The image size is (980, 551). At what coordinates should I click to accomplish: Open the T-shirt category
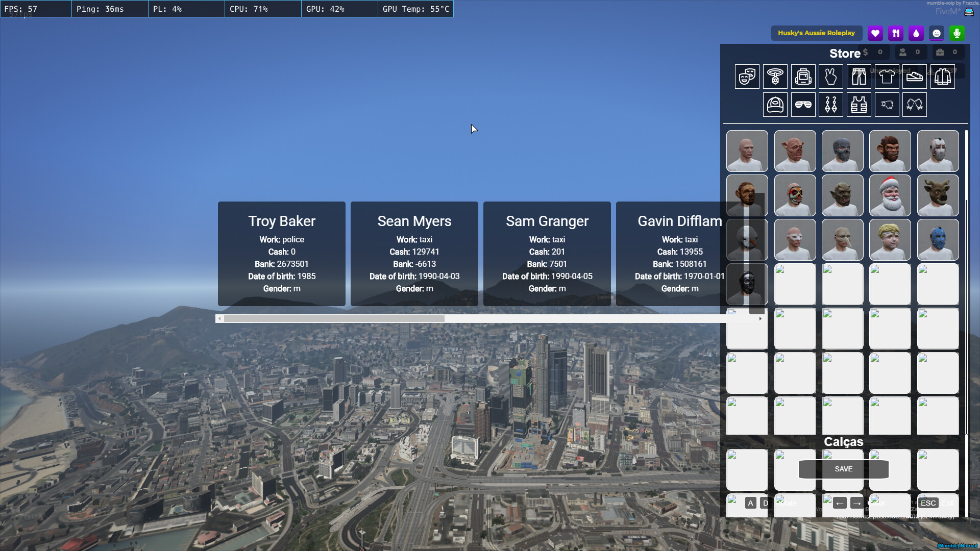[887, 76]
